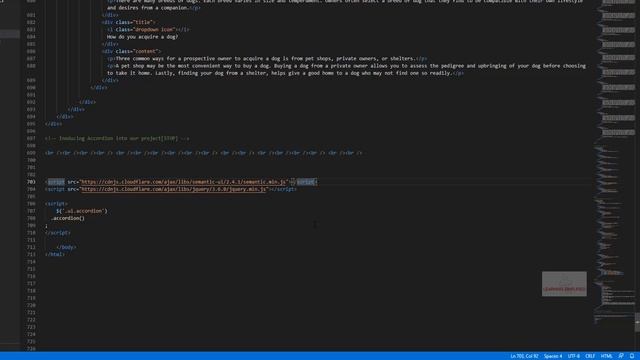
Task: Change the CRLF end-of-line sequence
Action: tap(590, 356)
